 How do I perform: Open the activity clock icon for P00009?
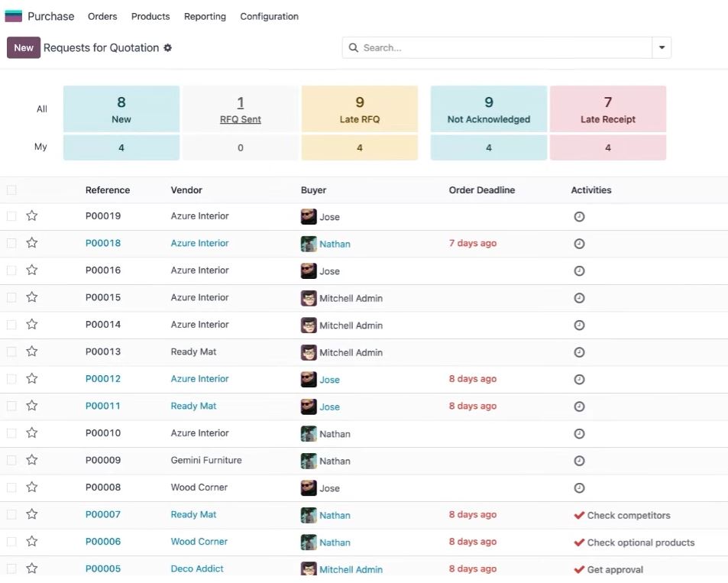point(579,461)
